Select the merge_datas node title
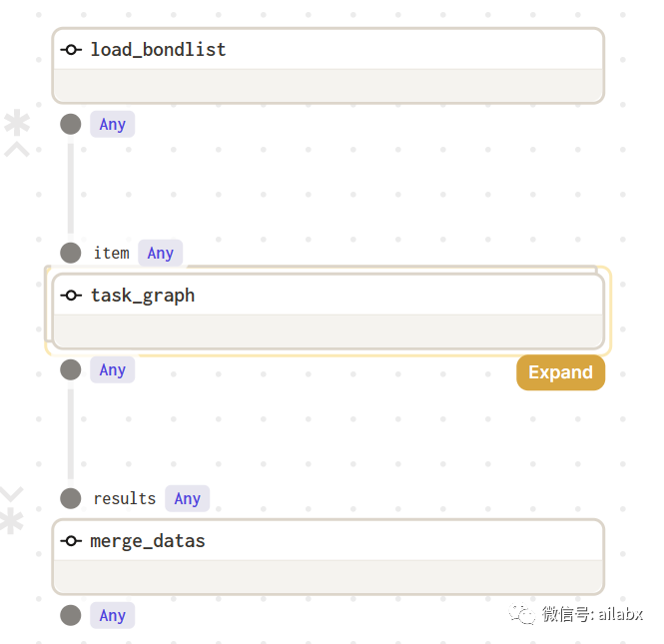Image resolution: width=664 pixels, height=644 pixels. (x=148, y=541)
